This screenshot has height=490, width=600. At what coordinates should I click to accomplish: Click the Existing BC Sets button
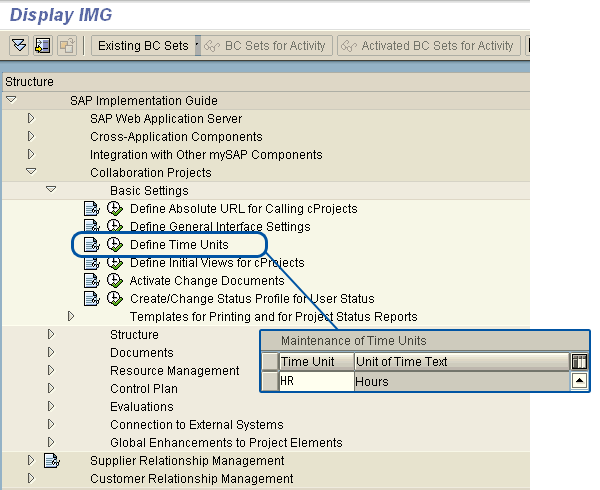tap(143, 46)
